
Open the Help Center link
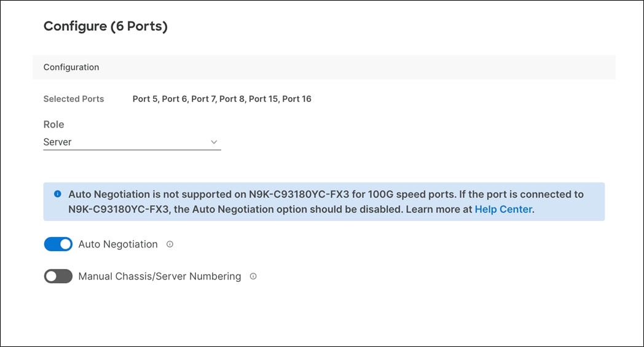503,209
